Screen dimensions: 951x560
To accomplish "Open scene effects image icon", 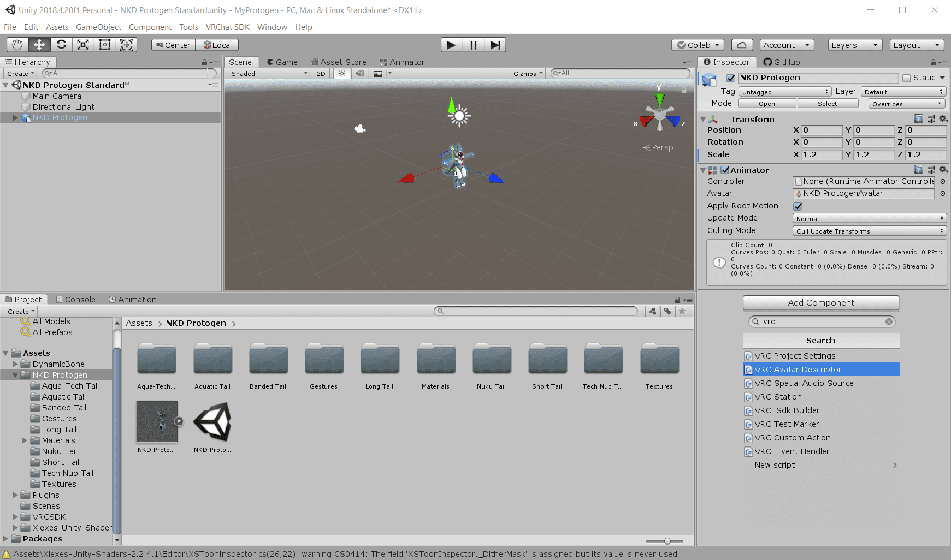I will point(378,73).
